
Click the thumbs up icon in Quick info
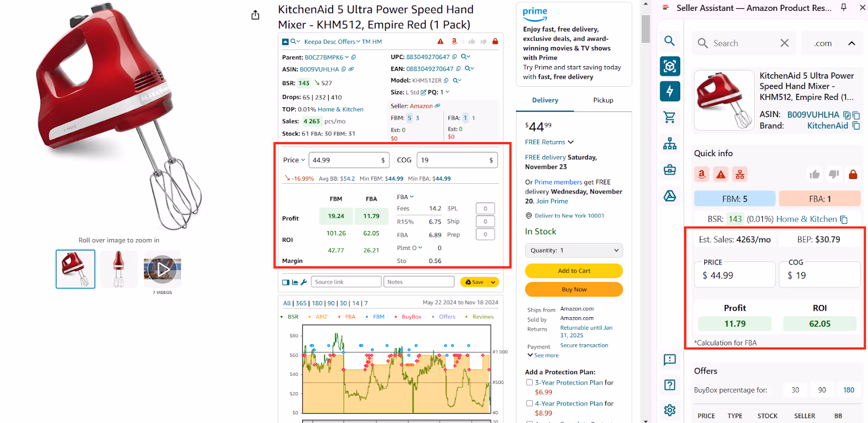(814, 174)
